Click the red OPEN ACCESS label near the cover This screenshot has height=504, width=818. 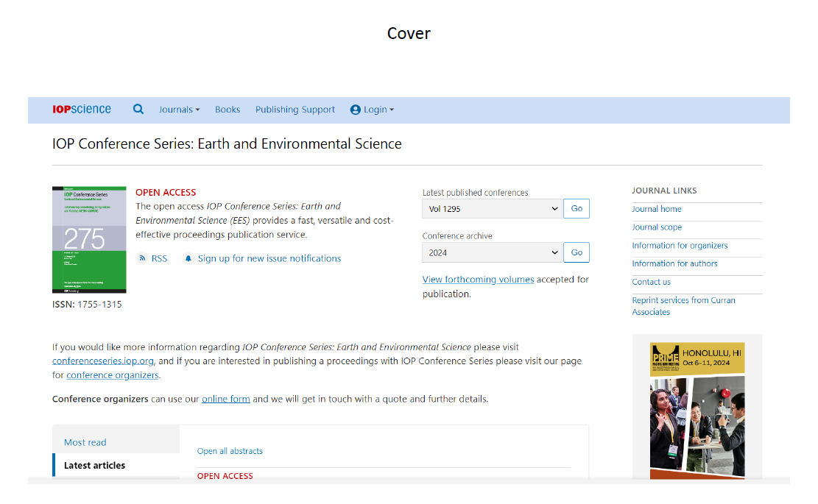click(x=166, y=192)
